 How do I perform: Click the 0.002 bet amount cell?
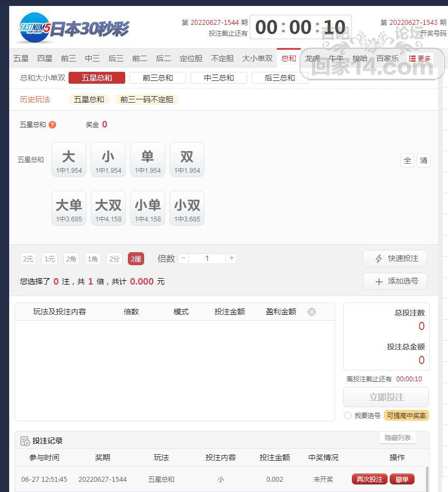click(x=275, y=480)
